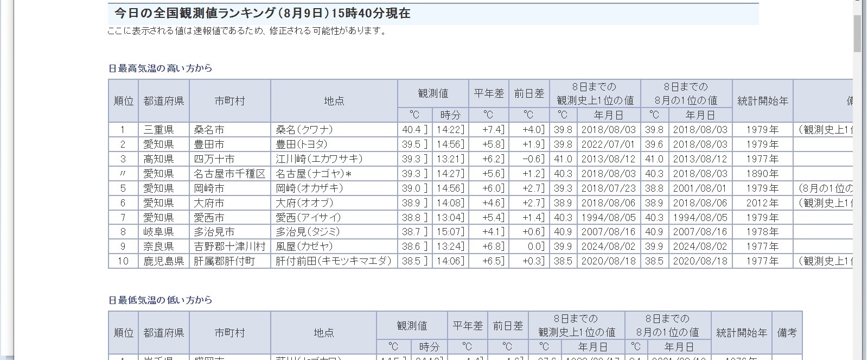868x360 pixels.
Task: Select the 鹿児島県 prefecture cell
Action: coord(164,261)
